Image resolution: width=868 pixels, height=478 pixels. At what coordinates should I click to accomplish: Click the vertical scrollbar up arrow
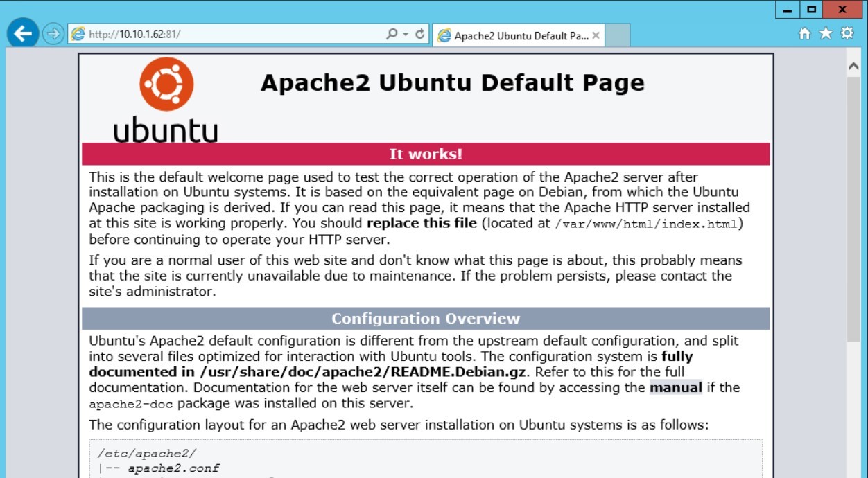tap(853, 66)
